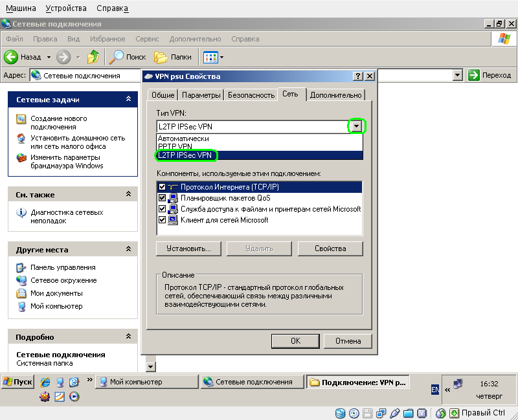Image resolution: width=518 pixels, height=420 pixels.
Task: Confirm the dialog with OK button
Action: point(295,341)
